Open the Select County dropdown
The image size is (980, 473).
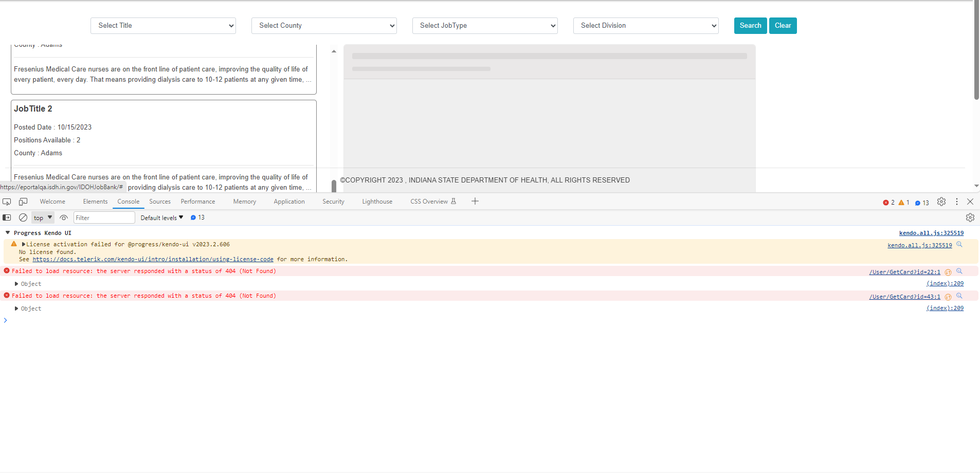click(324, 26)
